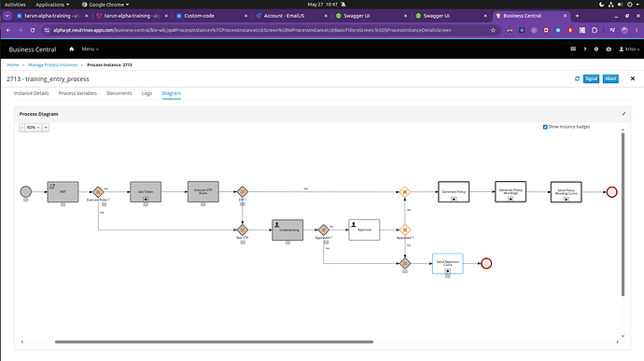Click the Abort button
The width and height of the screenshot is (644, 361).
point(610,79)
